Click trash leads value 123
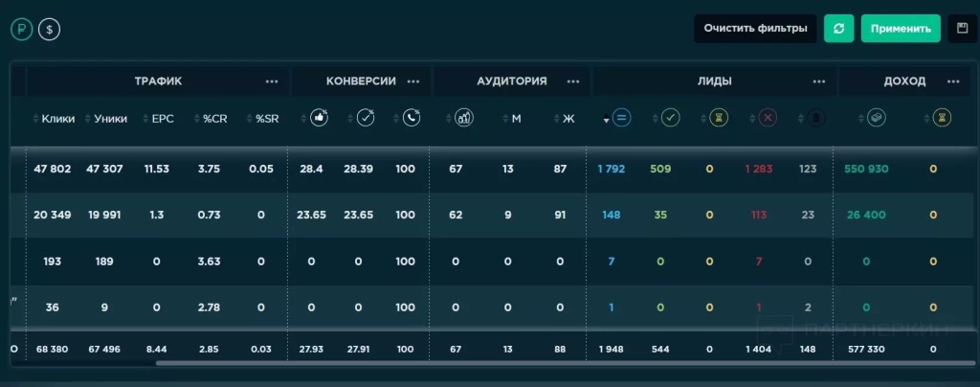The image size is (980, 387). pyautogui.click(x=808, y=169)
